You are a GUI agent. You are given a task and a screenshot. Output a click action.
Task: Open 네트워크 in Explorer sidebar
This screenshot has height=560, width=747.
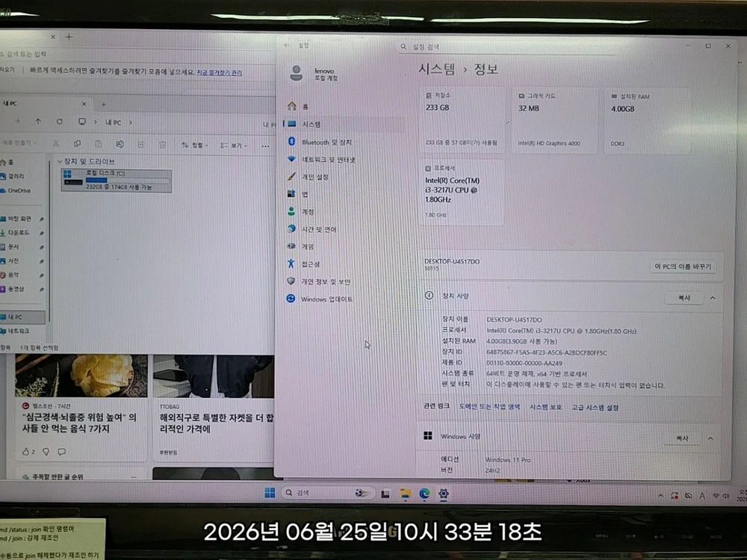click(16, 331)
